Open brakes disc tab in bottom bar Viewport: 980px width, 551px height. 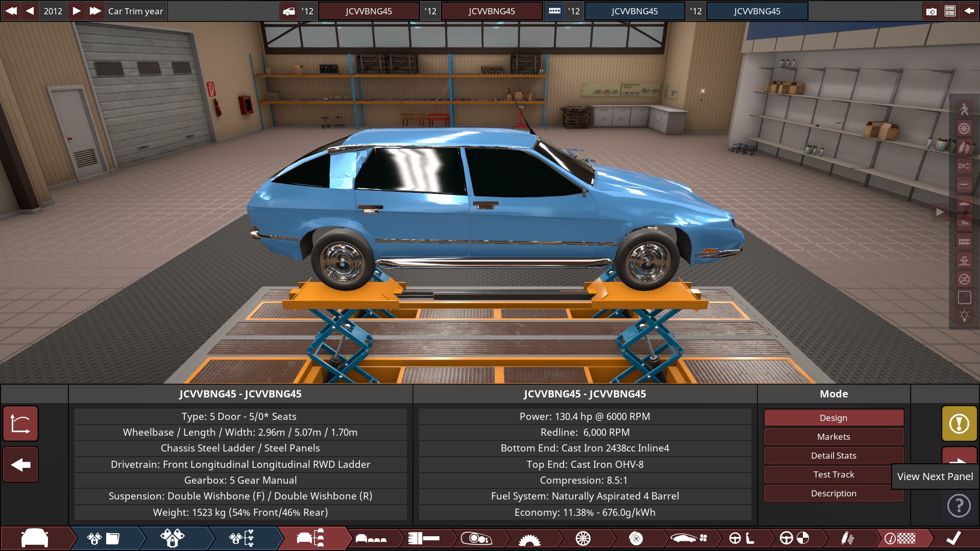click(x=636, y=538)
